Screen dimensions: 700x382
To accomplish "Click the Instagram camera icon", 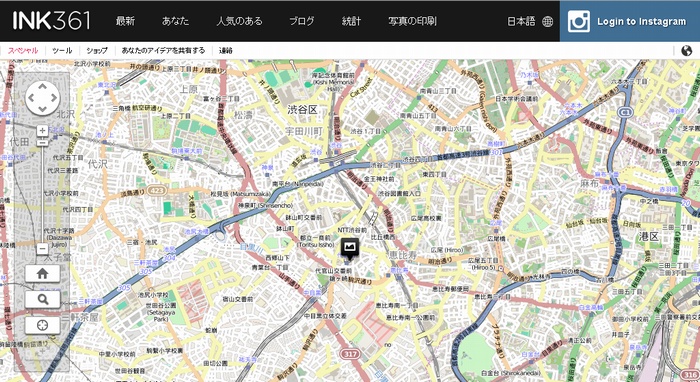I will [579, 21].
